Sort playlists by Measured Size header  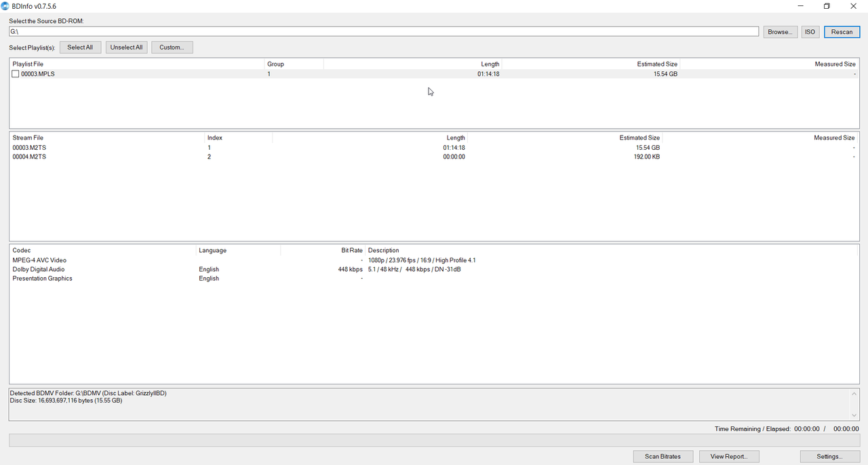click(x=768, y=64)
